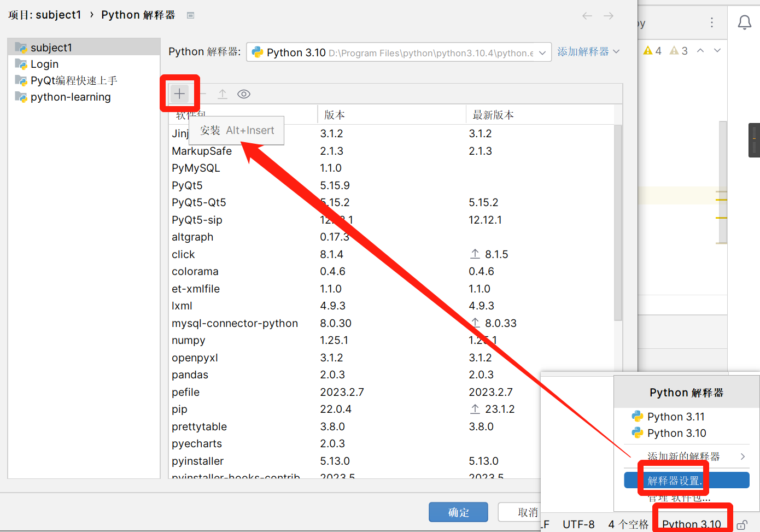The height and width of the screenshot is (532, 760).
Task: Open the Python interpreter dropdown
Action: tap(399, 52)
